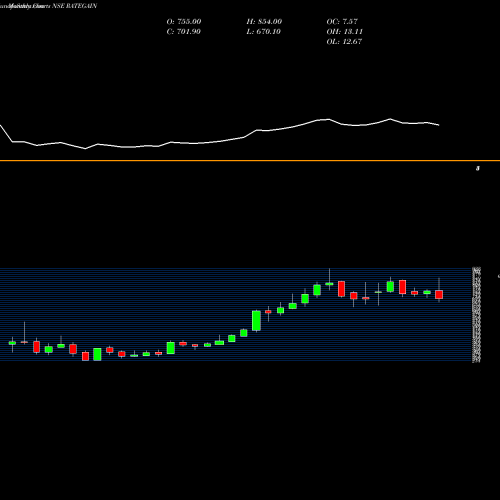Select the close value C: 701.90

[x=183, y=32]
